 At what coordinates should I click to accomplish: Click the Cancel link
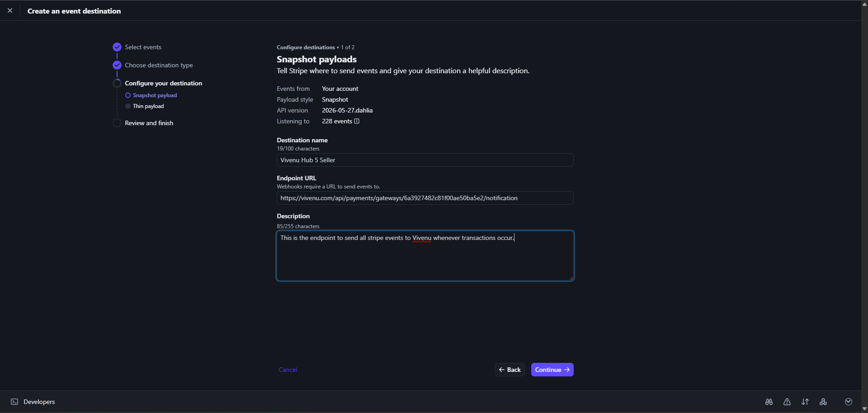point(288,370)
